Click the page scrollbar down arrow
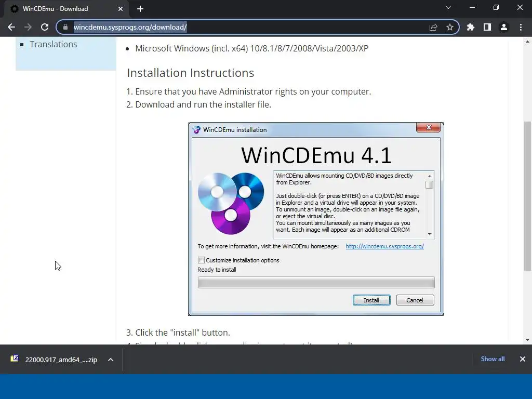 click(527, 340)
